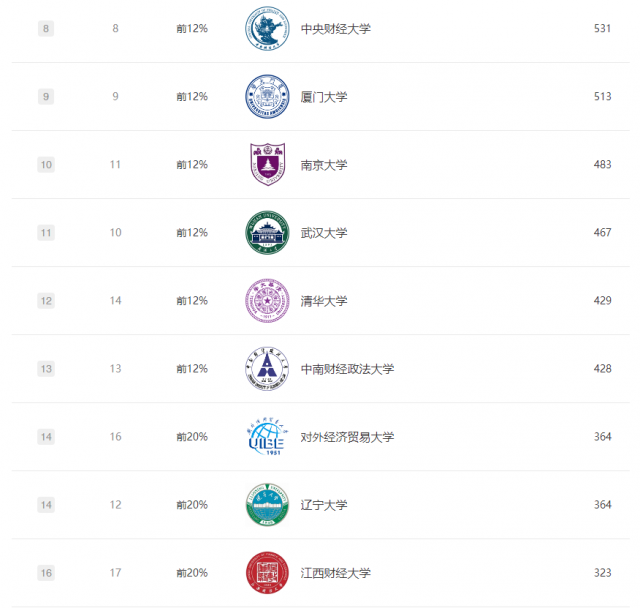Screen dimensions: 640x608
Task: Open the 厦门大学 university page
Action: tap(323, 97)
